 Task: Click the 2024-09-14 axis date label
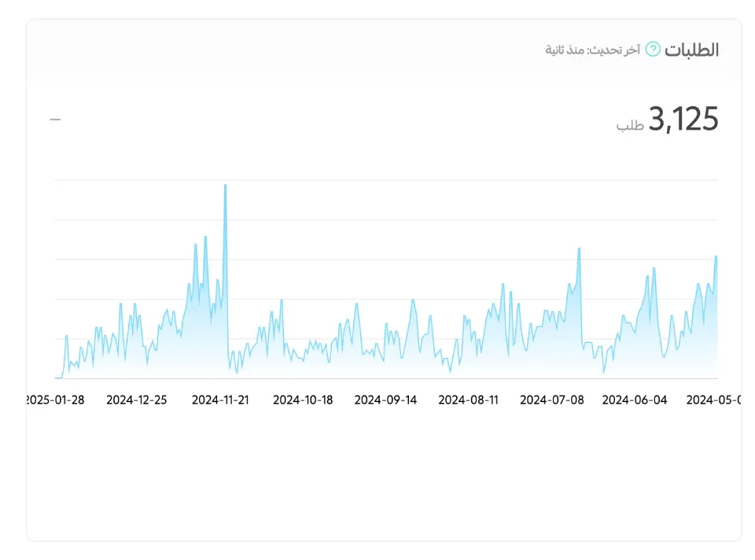385,400
